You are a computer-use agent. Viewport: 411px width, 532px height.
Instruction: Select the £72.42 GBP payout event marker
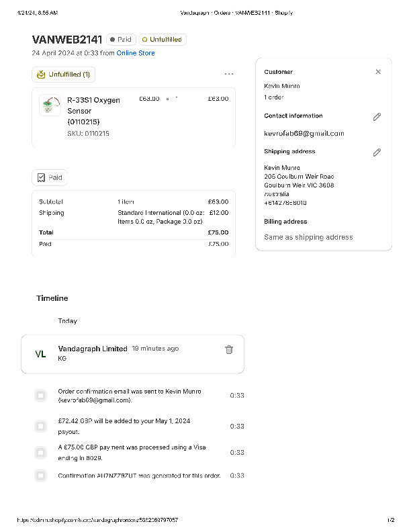point(40,426)
